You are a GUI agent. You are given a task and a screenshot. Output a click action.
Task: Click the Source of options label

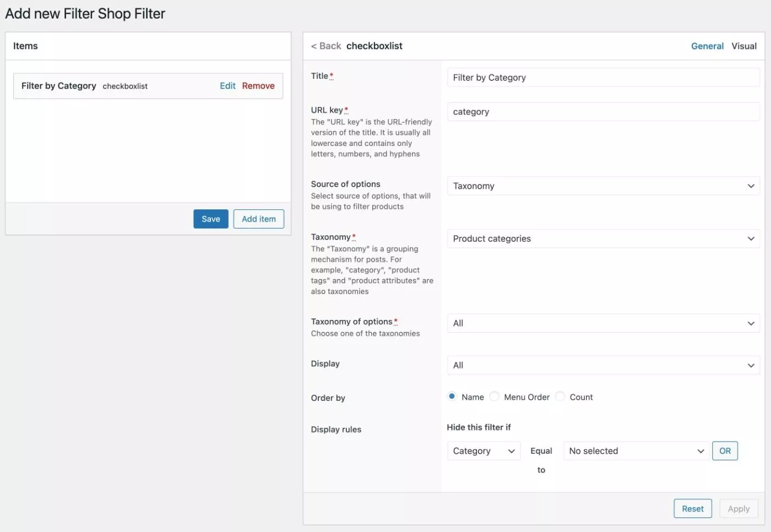point(345,184)
